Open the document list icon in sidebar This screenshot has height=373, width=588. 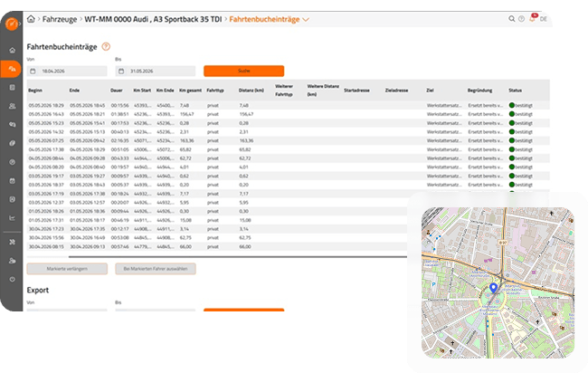12,88
